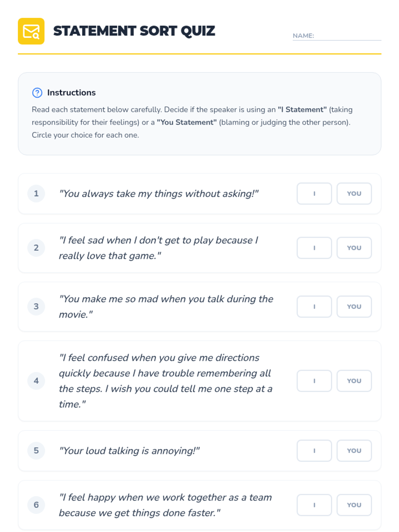Click the number 6 question badge
This screenshot has width=399, height=532.
36,505
